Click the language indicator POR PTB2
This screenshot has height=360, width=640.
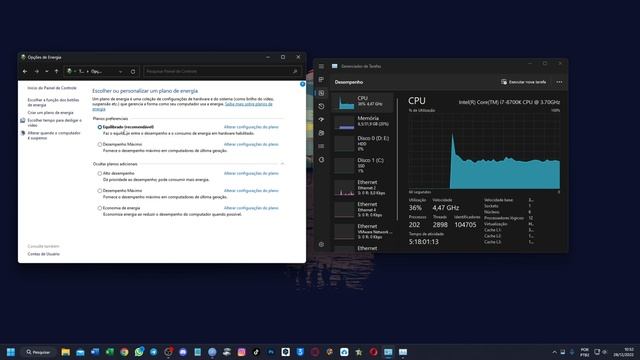point(585,352)
